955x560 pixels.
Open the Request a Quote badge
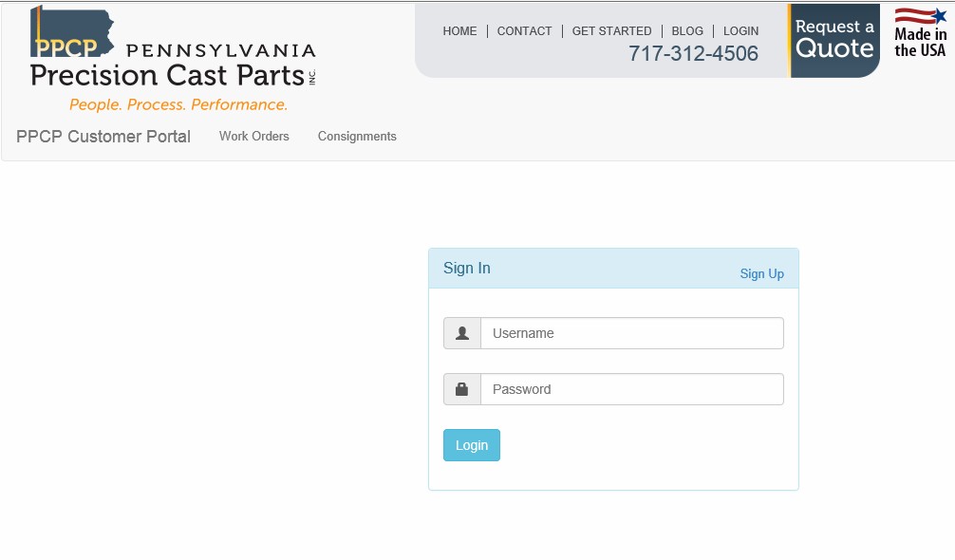pyautogui.click(x=834, y=40)
